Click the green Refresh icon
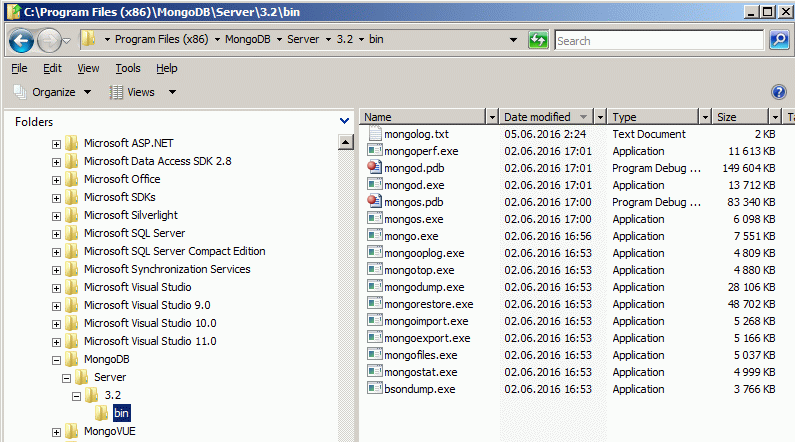The height and width of the screenshot is (442, 795). (538, 40)
